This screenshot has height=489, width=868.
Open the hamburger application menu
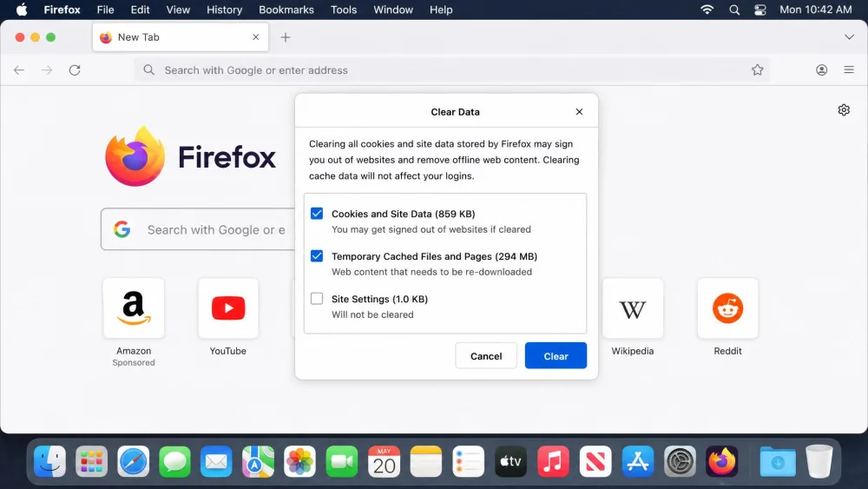(849, 69)
